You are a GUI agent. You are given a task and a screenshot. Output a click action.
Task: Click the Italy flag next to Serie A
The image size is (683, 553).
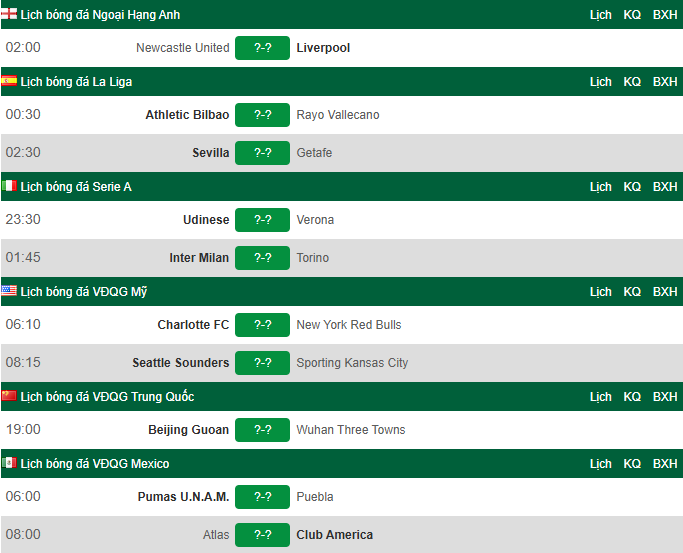coord(9,186)
